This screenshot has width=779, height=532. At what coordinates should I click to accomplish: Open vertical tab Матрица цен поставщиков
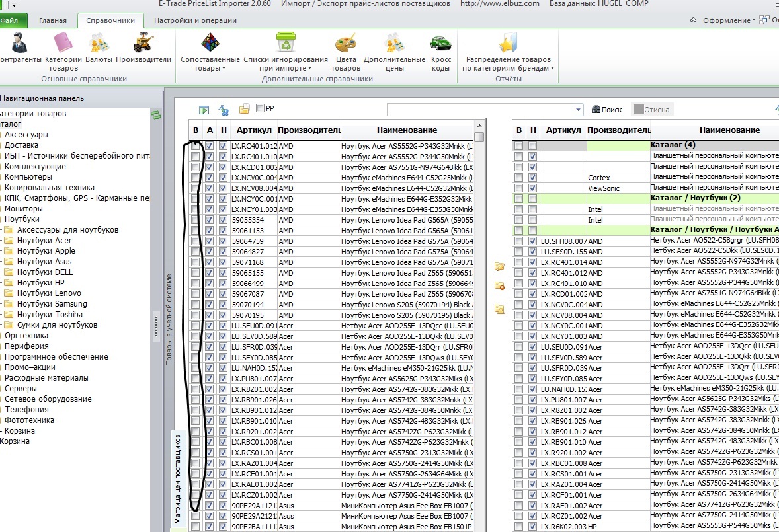pos(177,479)
